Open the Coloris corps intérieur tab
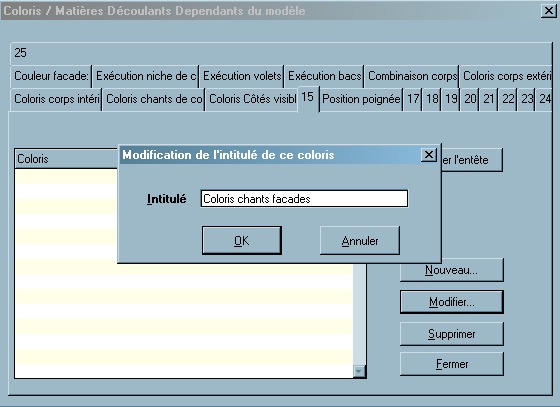 click(x=56, y=99)
